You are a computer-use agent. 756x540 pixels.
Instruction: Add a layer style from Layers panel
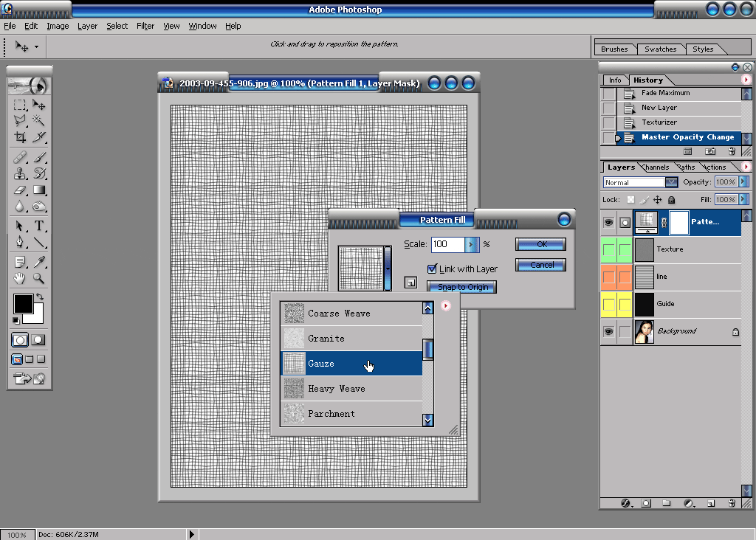click(x=625, y=503)
